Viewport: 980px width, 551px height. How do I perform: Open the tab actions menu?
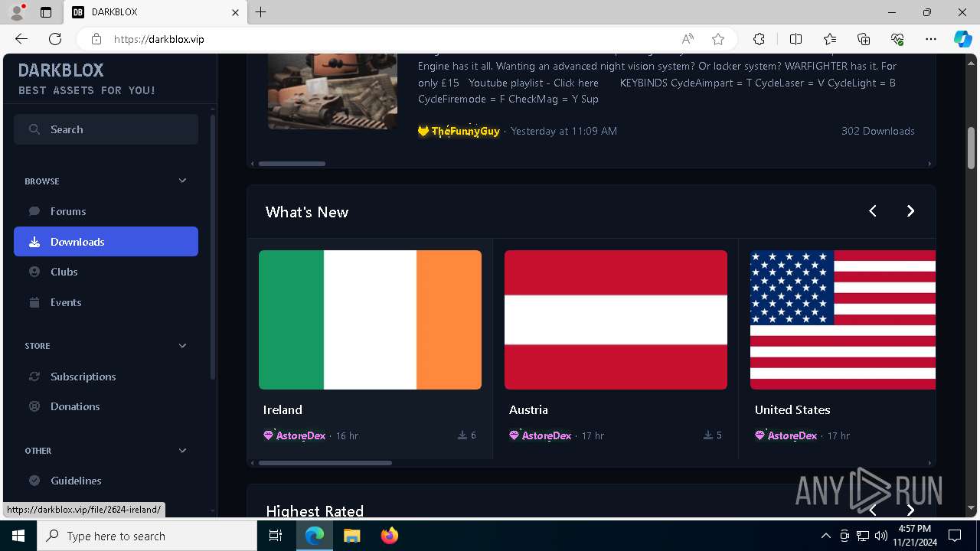46,12
